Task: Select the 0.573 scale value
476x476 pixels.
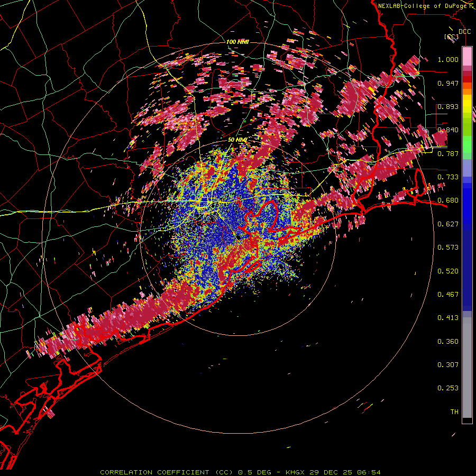Action: [448, 248]
